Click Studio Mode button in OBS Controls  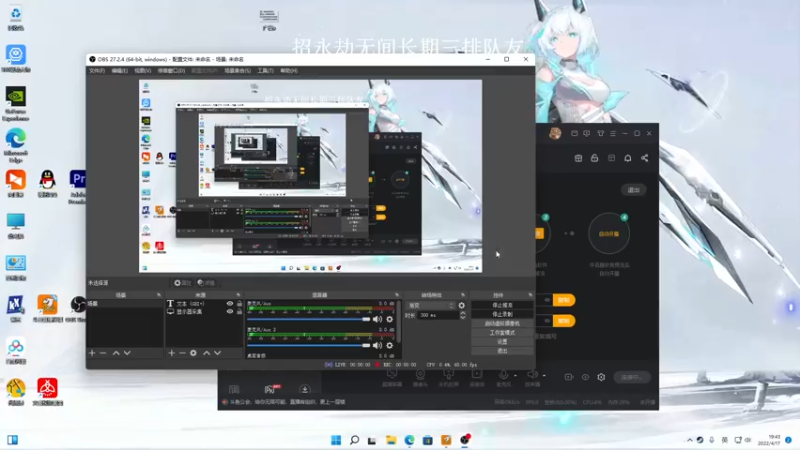coord(502,333)
